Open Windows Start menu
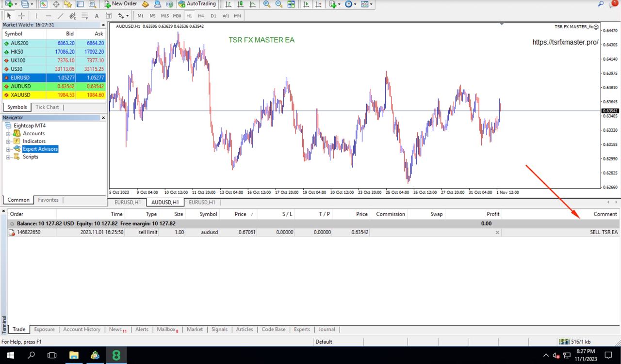Viewport: 621px width, 364px height. [x=10, y=355]
